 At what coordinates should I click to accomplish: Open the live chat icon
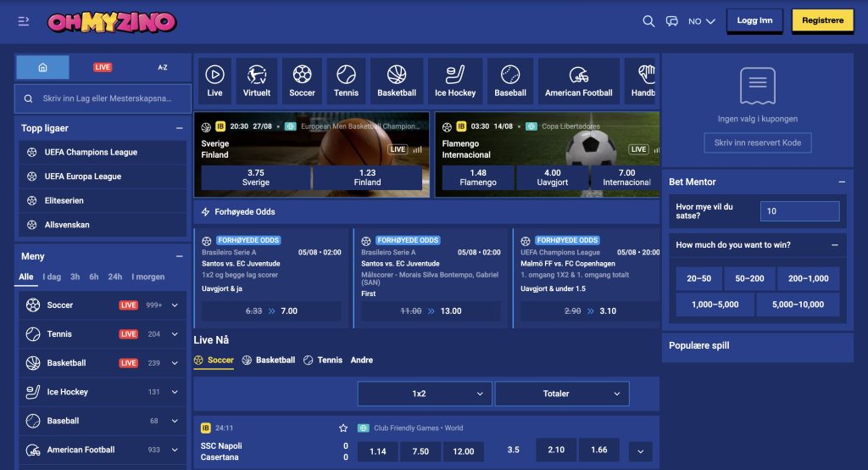coord(671,21)
